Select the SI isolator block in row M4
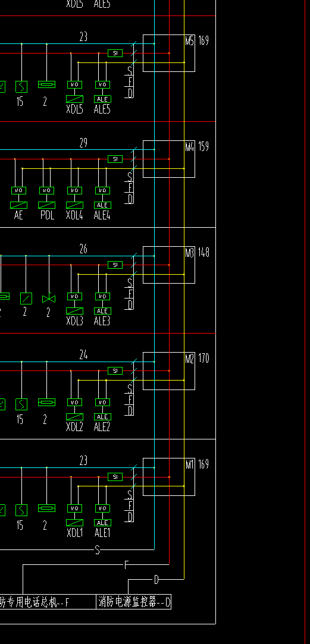Image resolution: width=310 pixels, height=644 pixels. point(115,159)
